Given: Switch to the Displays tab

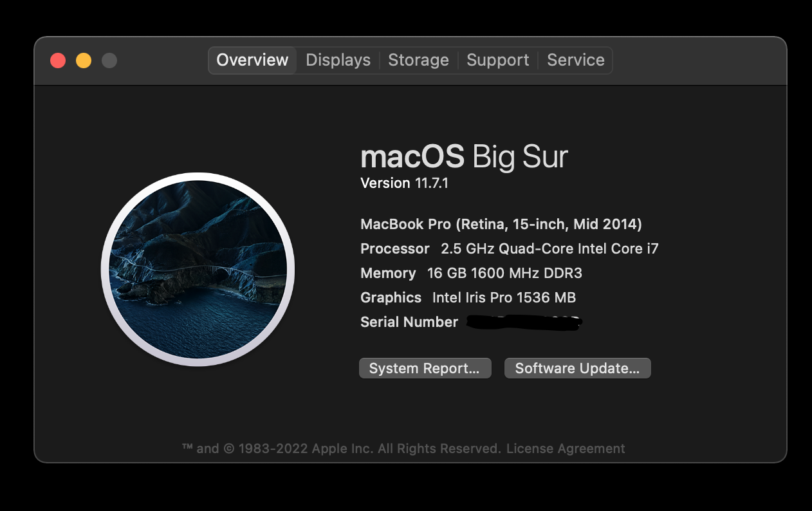Looking at the screenshot, I should pos(338,60).
